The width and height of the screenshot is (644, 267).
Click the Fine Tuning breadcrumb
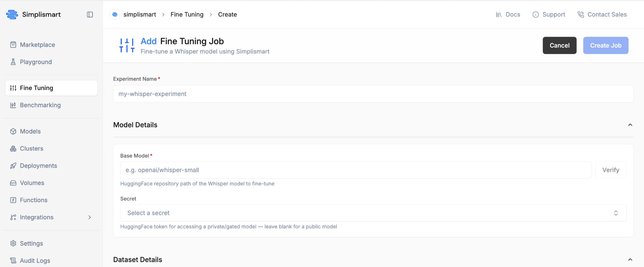187,15
